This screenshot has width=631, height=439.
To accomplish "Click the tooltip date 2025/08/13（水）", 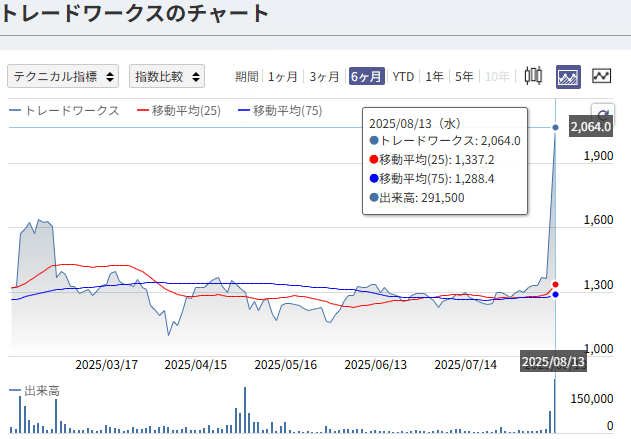I will (415, 123).
